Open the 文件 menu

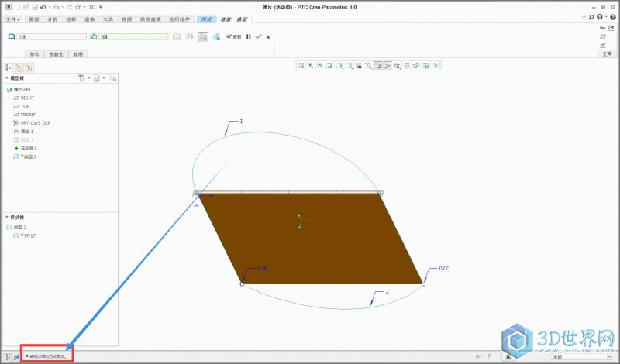pos(12,19)
